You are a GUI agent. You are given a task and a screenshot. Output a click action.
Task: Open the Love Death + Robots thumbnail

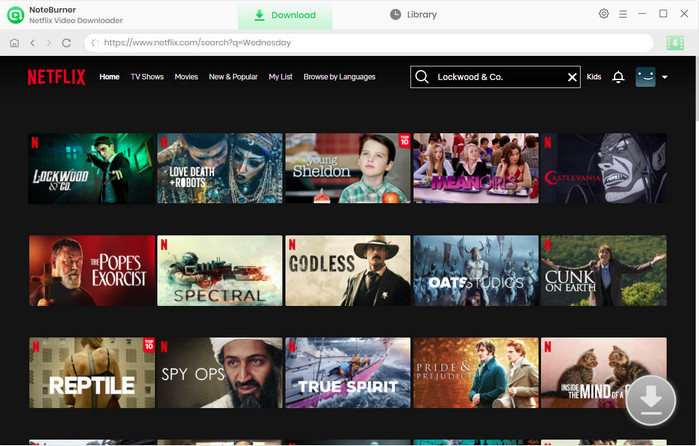(220, 169)
